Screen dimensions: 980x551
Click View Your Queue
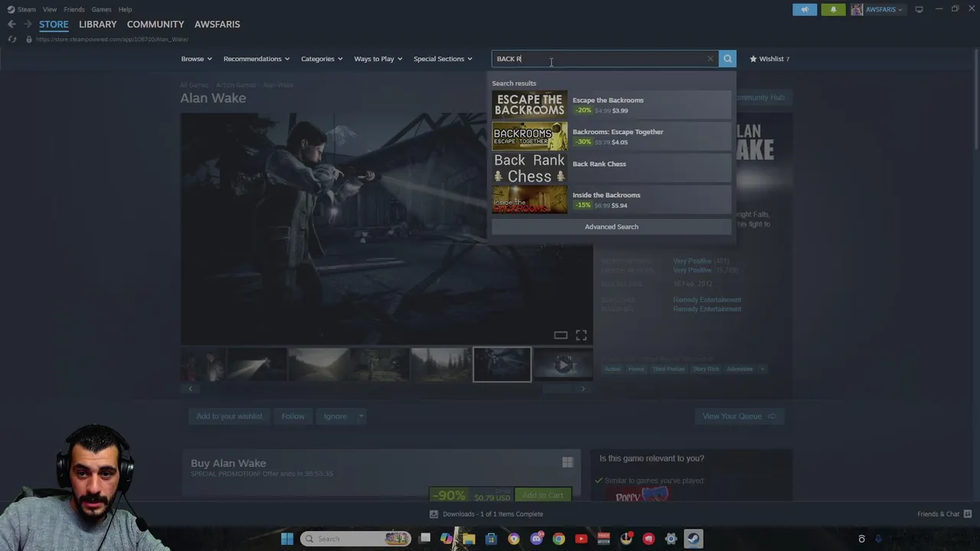coord(739,416)
